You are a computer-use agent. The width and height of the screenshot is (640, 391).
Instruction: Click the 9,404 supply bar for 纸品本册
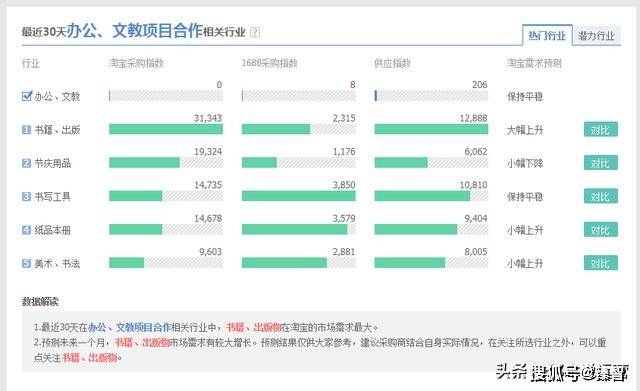tap(431, 229)
